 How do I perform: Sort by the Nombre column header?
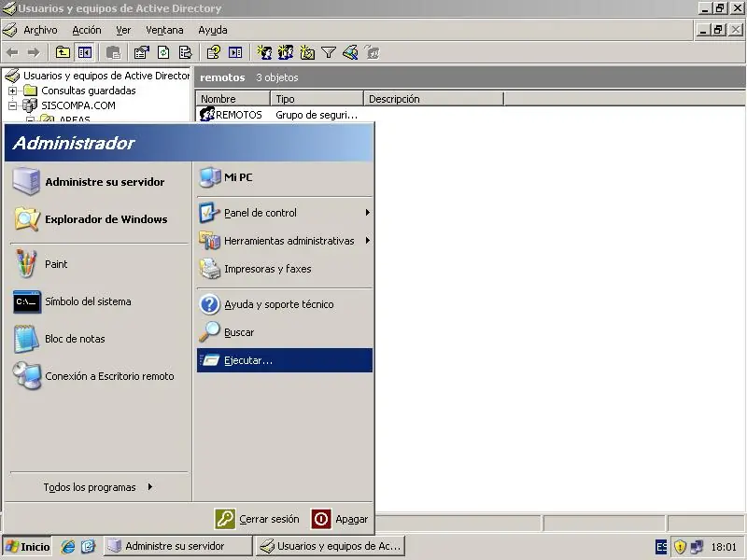233,99
